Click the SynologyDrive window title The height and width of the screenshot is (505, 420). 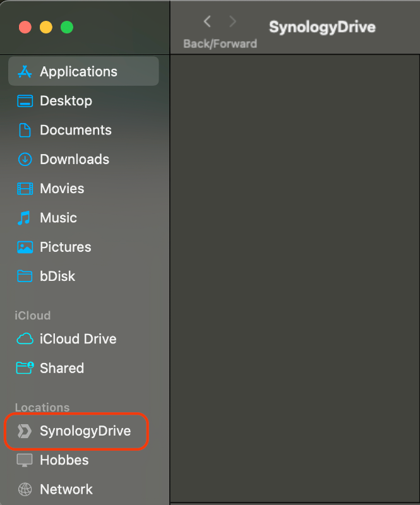tap(322, 27)
